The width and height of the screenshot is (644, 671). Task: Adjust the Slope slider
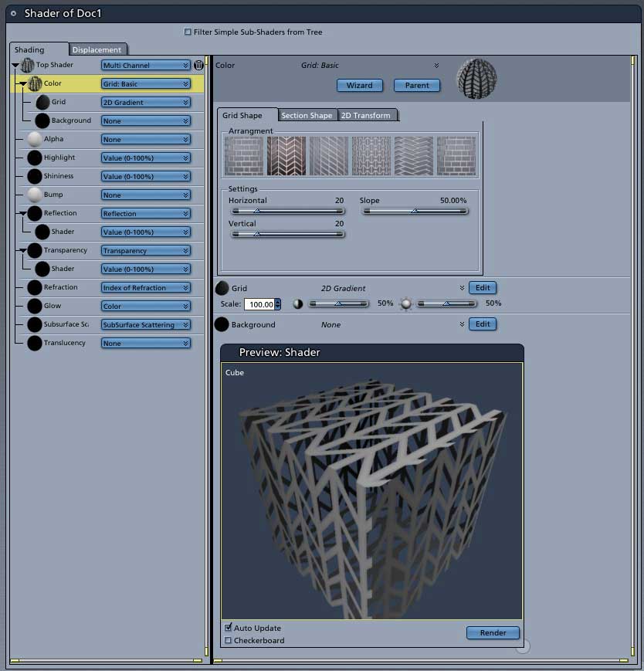[415, 211]
